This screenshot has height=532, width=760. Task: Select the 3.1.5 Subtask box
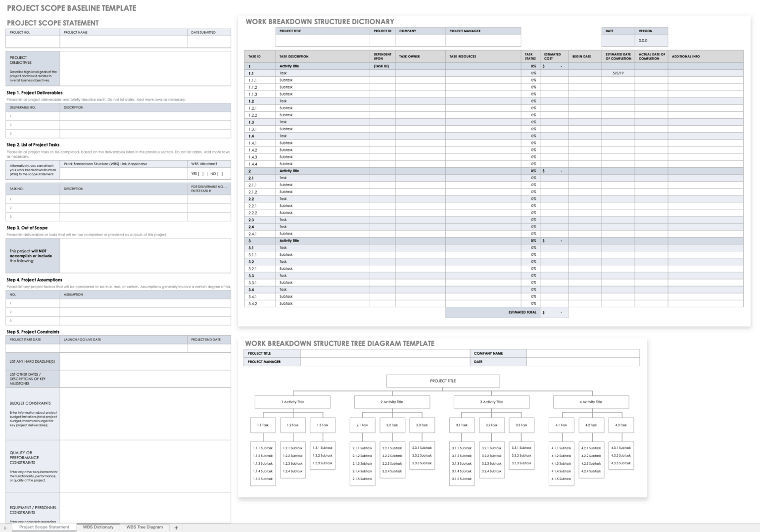point(462,479)
